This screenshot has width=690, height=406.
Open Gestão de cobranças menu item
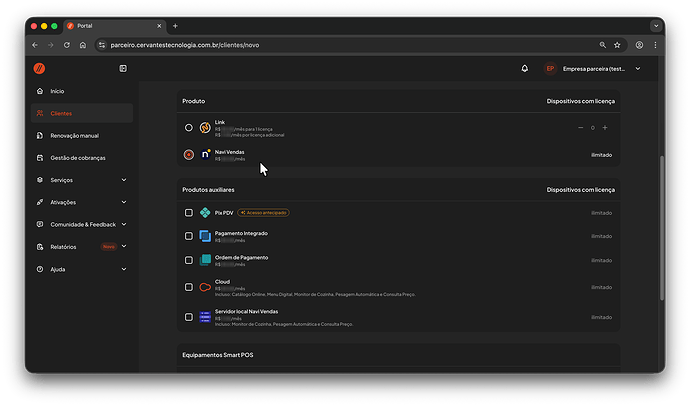[x=77, y=158]
